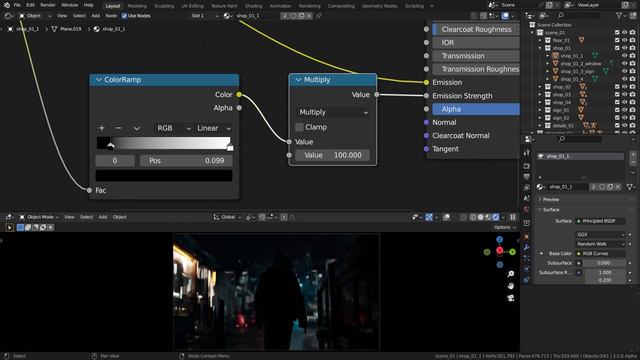Image resolution: width=640 pixels, height=360 pixels.
Task: Disable render camera icon for shop_04
Action: click(632, 102)
